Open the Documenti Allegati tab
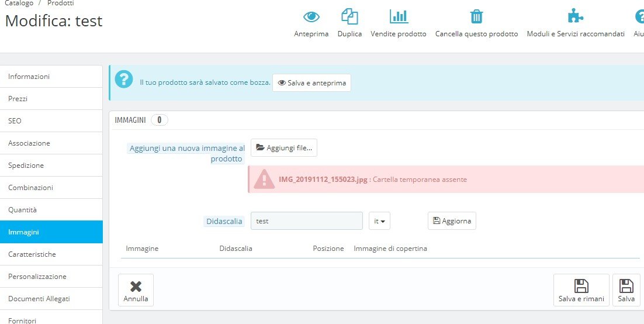Viewport: 644px width, 324px height. [x=51, y=298]
